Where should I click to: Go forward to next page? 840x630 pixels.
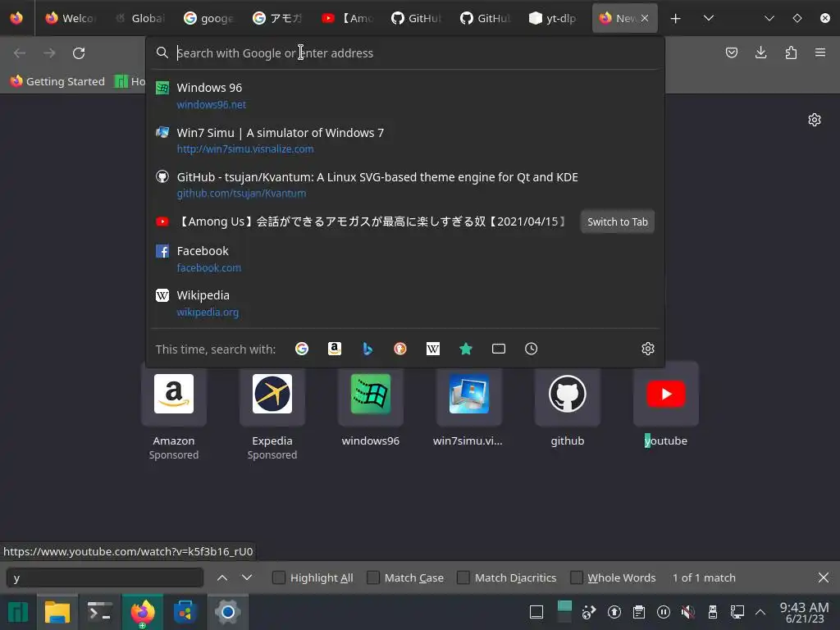pyautogui.click(x=49, y=53)
